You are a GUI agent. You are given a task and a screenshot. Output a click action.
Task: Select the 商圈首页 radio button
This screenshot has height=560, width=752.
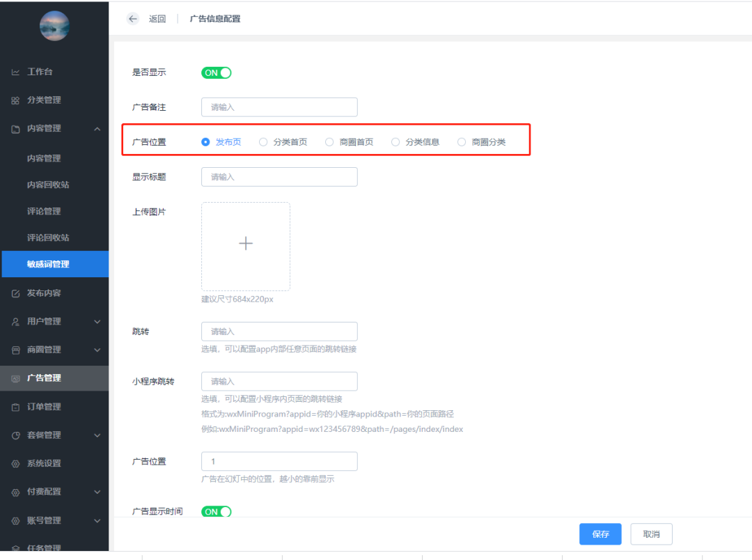click(329, 141)
